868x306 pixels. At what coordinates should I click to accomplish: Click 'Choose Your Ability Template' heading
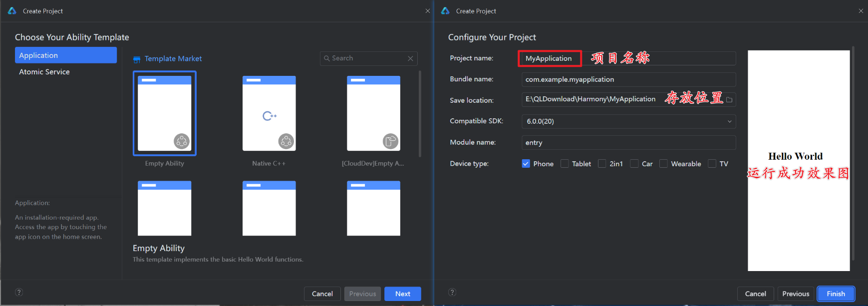[x=72, y=37]
